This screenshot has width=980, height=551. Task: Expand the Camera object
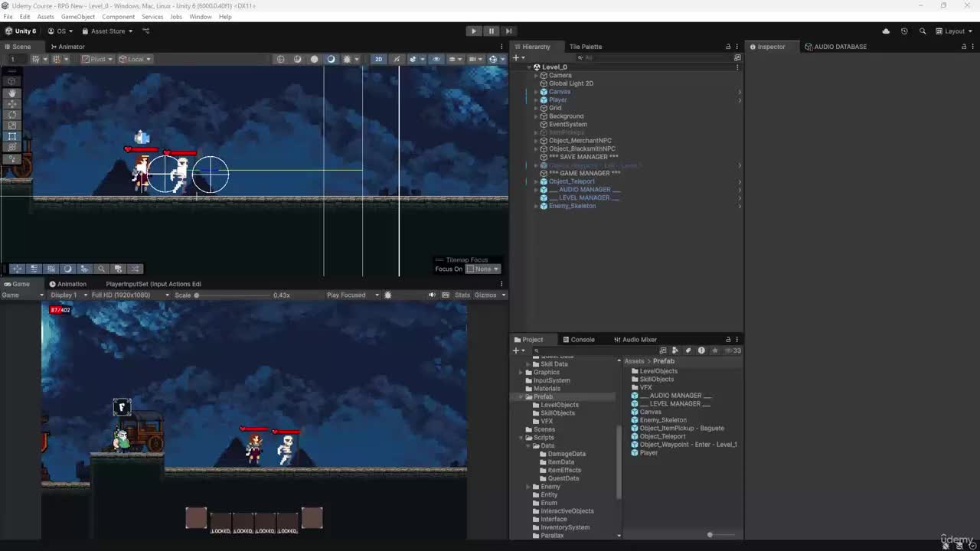click(x=536, y=76)
